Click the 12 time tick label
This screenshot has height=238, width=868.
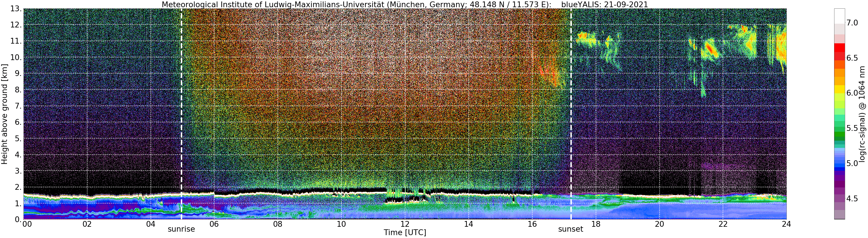[x=405, y=224]
